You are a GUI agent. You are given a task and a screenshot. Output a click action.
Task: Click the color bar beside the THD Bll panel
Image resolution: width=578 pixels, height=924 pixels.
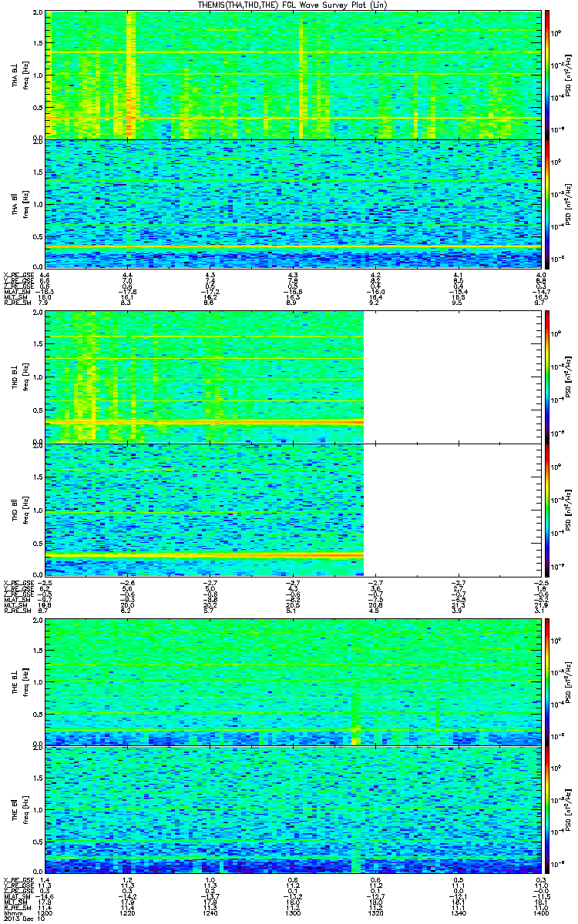[547, 509]
